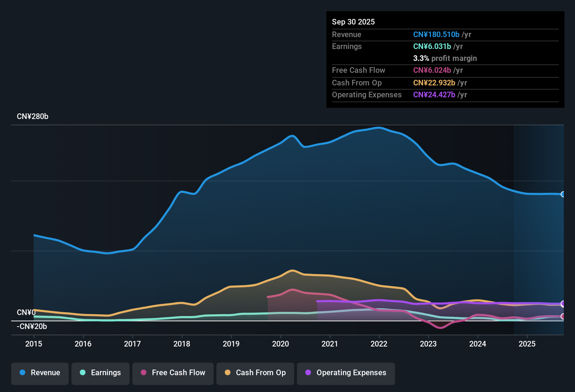575x392 pixels.
Task: Select the Revenue legend icon
Action: click(x=22, y=373)
